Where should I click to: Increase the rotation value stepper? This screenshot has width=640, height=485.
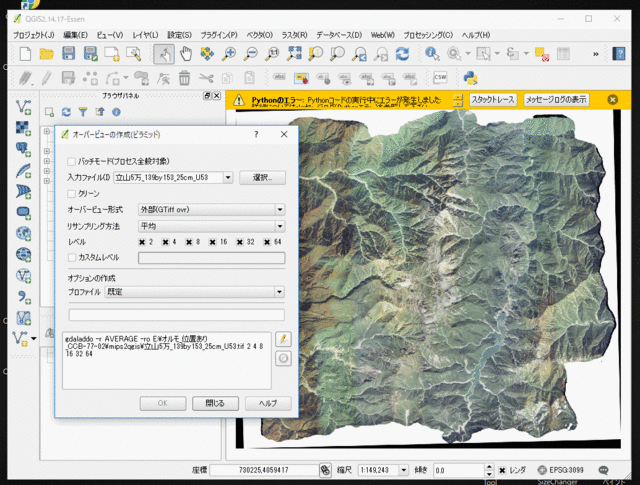click(489, 467)
